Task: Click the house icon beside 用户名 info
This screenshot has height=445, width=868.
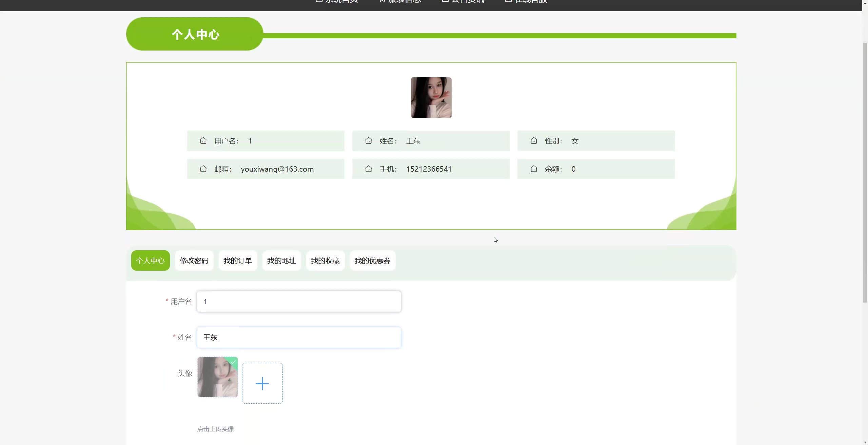Action: [203, 141]
